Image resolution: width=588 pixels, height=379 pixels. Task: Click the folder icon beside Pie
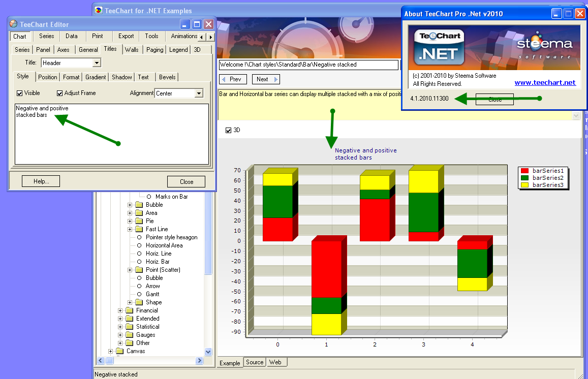tap(139, 221)
